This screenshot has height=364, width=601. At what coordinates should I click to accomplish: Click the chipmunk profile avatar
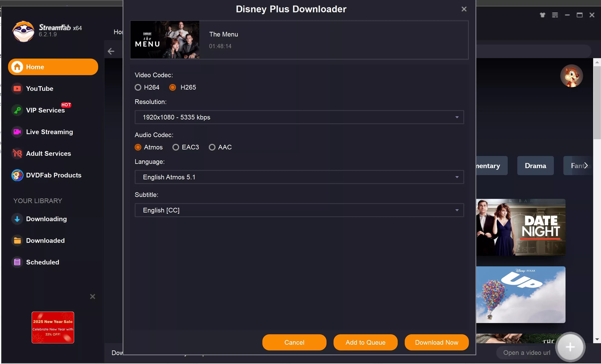[571, 76]
